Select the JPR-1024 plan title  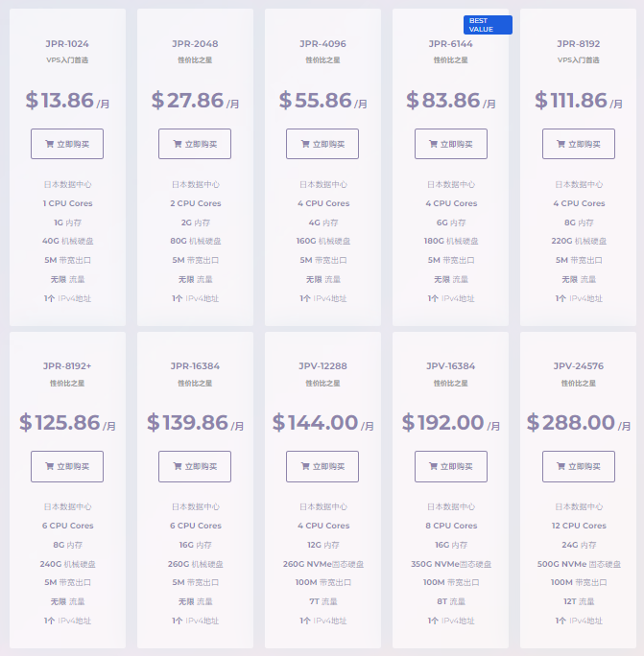[67, 44]
